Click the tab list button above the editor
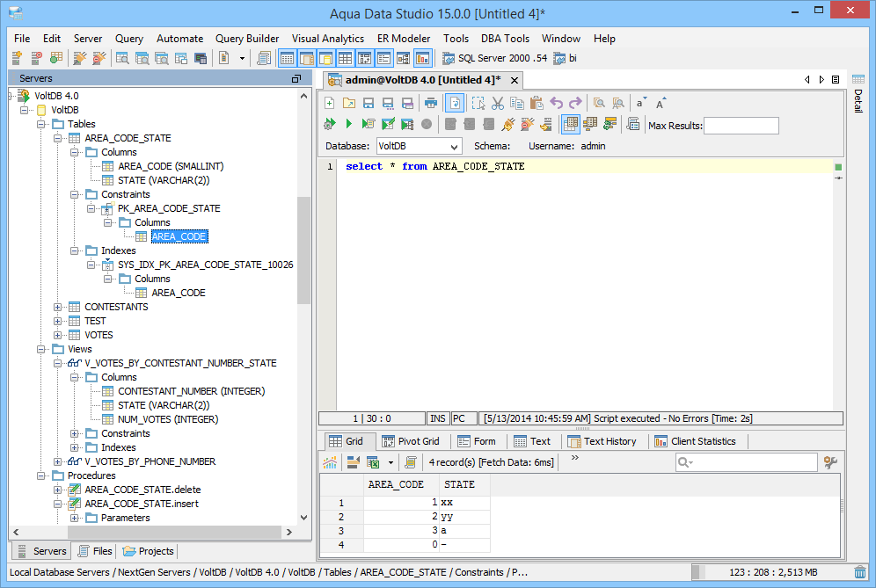876x588 pixels. coord(836,80)
